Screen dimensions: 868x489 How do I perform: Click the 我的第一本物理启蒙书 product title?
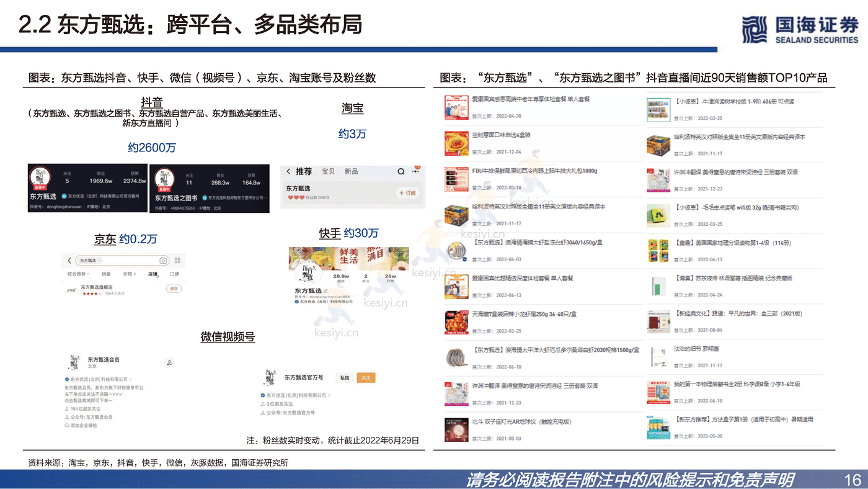[737, 384]
